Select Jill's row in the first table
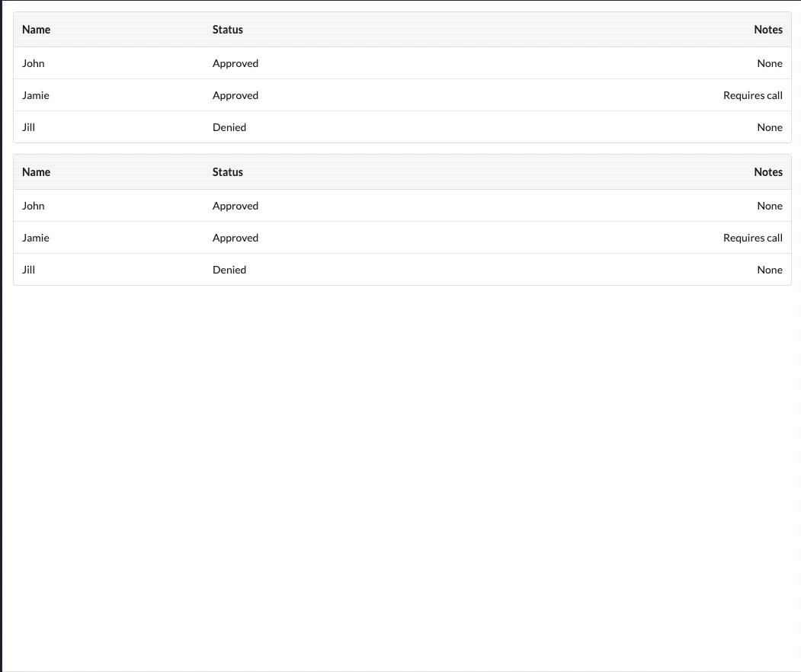The height and width of the screenshot is (672, 801). (28, 127)
